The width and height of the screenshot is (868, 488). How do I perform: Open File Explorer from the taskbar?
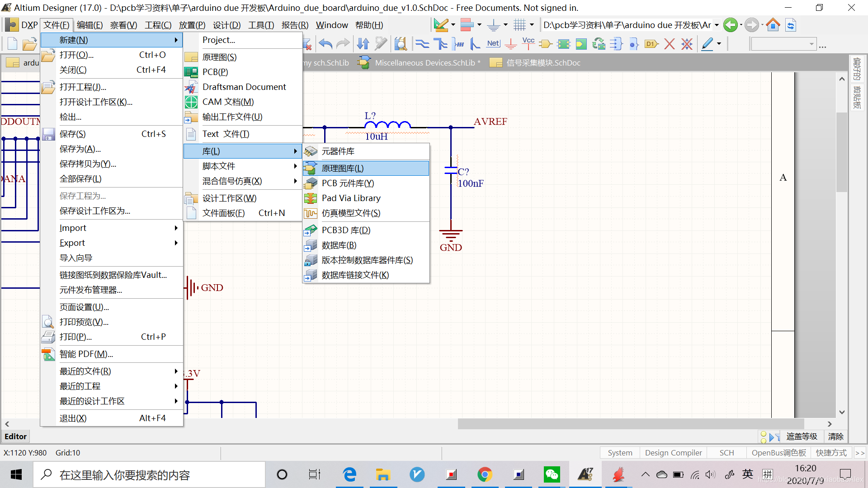click(x=383, y=474)
